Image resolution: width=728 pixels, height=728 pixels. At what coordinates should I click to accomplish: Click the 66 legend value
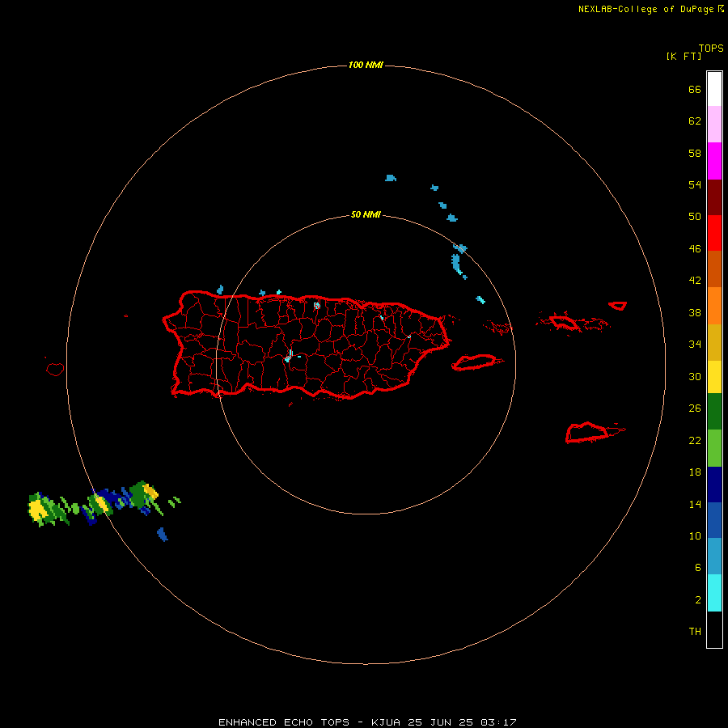click(695, 90)
